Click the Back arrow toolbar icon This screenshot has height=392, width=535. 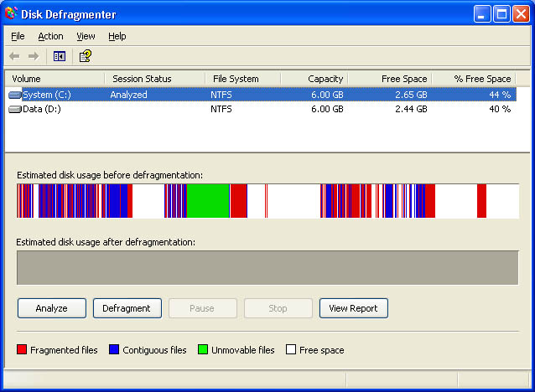coord(14,56)
